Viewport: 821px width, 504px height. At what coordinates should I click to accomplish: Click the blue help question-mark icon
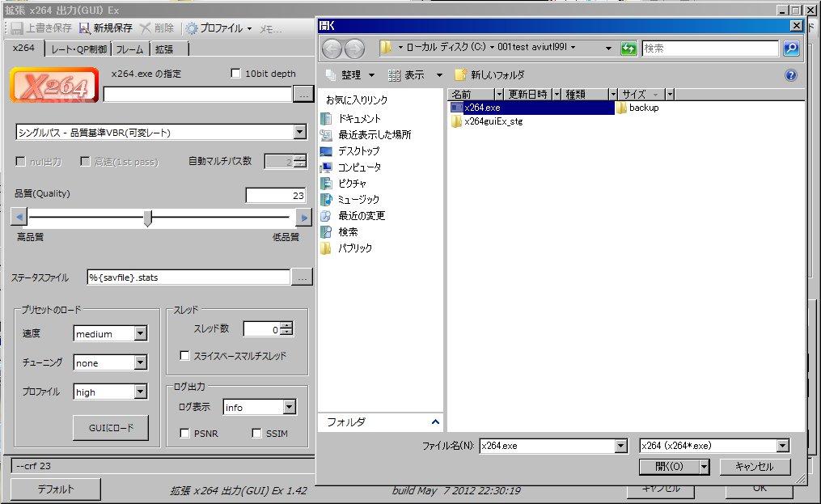(790, 75)
